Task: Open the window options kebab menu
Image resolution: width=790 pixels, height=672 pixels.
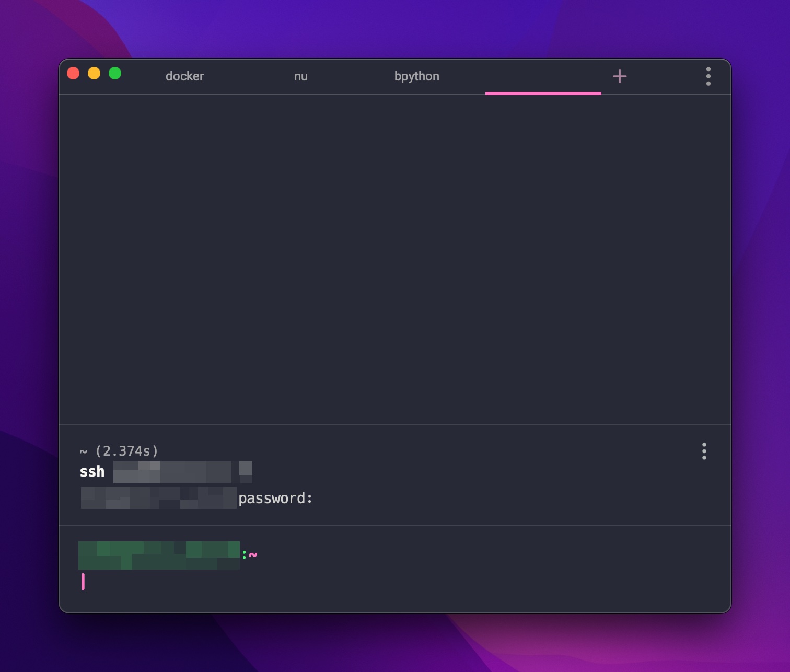Action: pyautogui.click(x=708, y=76)
